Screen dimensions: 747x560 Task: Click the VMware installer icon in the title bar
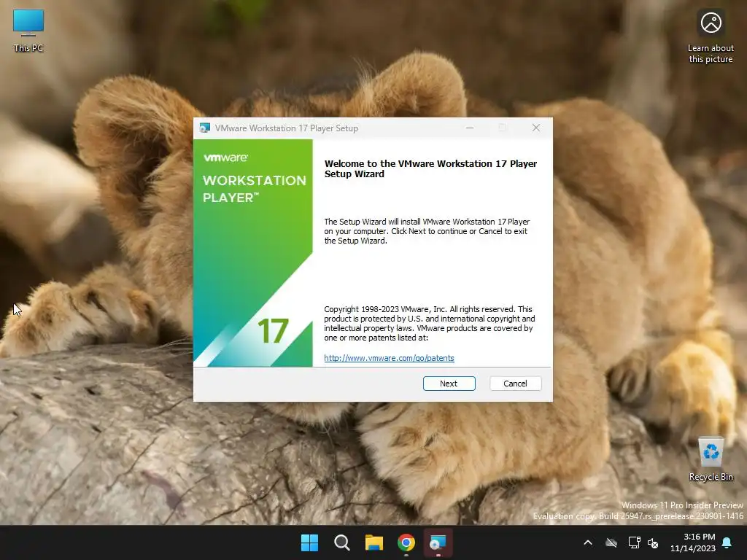pyautogui.click(x=205, y=128)
